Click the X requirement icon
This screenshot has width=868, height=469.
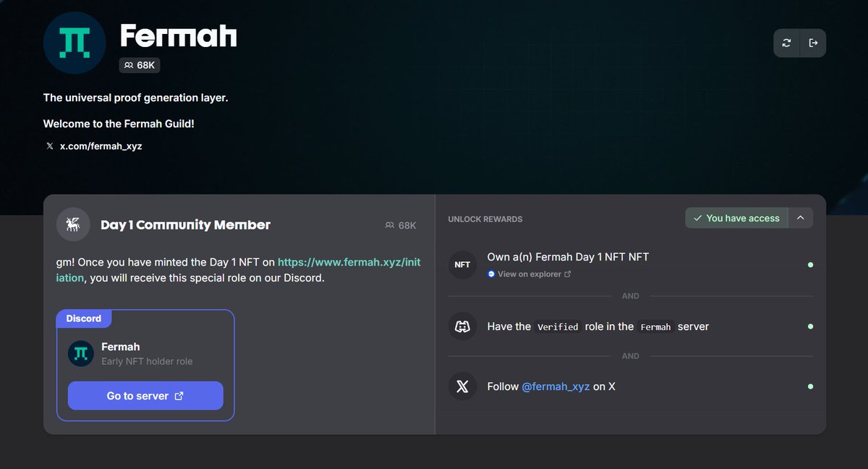pos(462,386)
